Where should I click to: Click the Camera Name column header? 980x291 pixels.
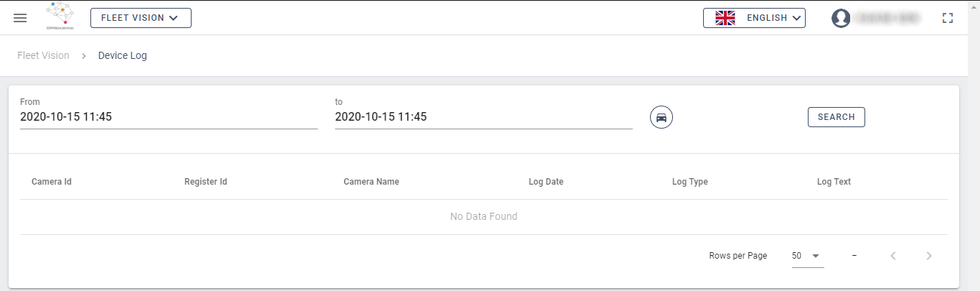[x=371, y=182]
